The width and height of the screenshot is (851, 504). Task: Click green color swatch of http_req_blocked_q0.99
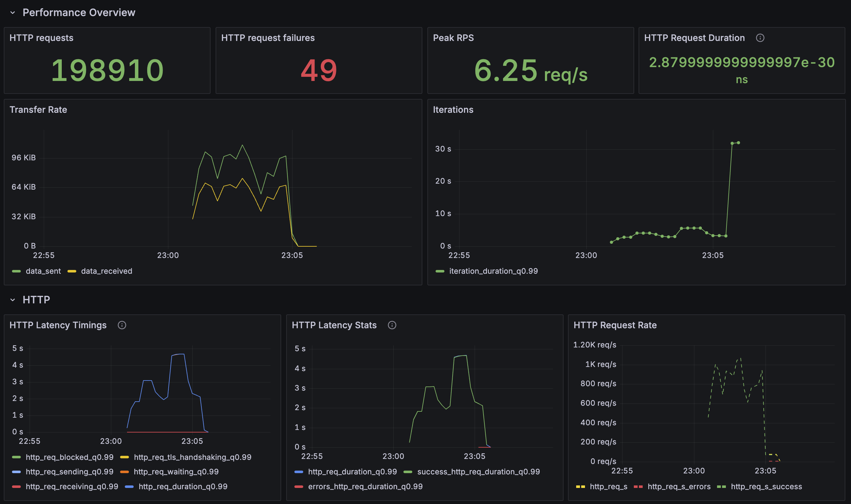pyautogui.click(x=16, y=457)
